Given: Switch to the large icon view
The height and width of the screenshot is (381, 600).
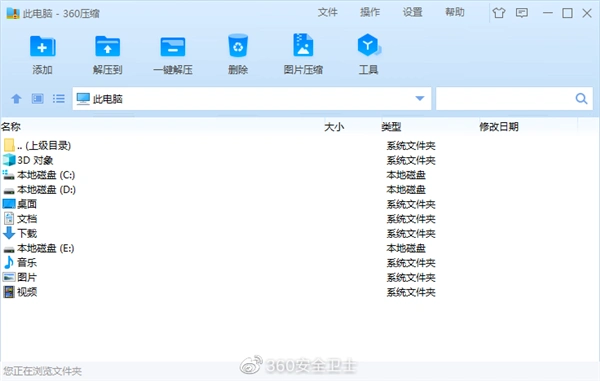Looking at the screenshot, I should point(37,99).
